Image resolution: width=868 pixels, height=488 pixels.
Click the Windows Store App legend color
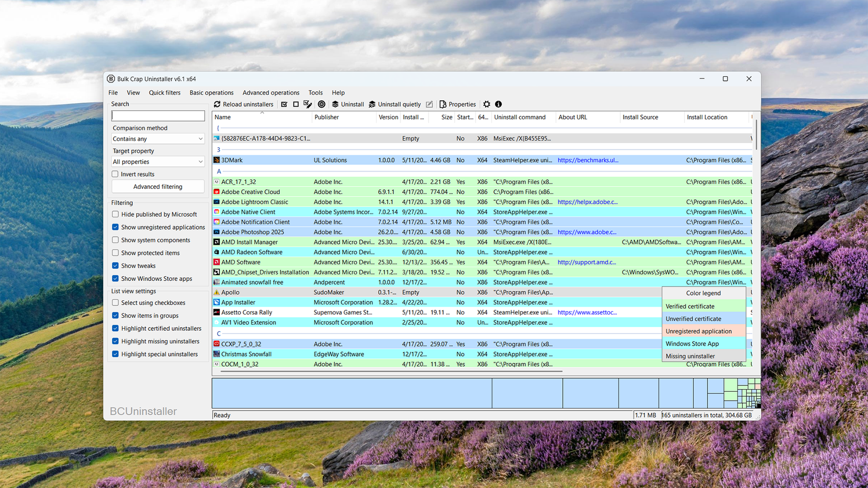(x=704, y=344)
